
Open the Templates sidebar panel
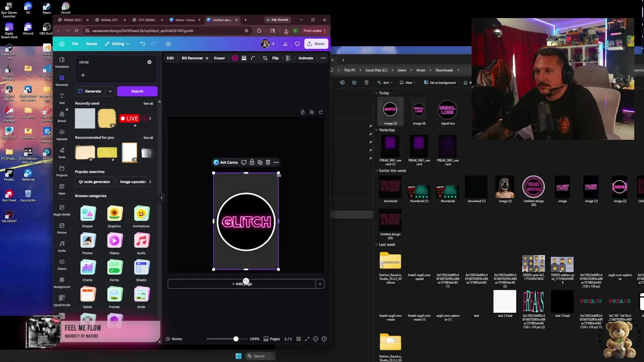[x=62, y=62]
